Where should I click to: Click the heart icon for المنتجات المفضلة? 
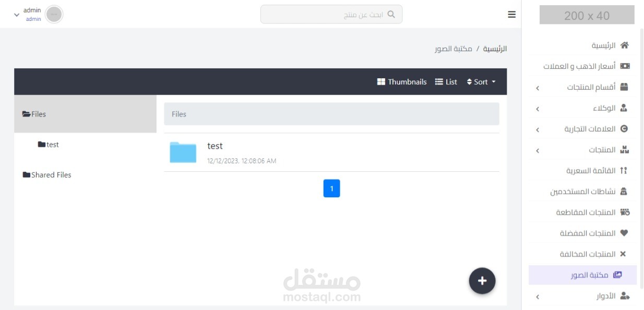point(624,233)
